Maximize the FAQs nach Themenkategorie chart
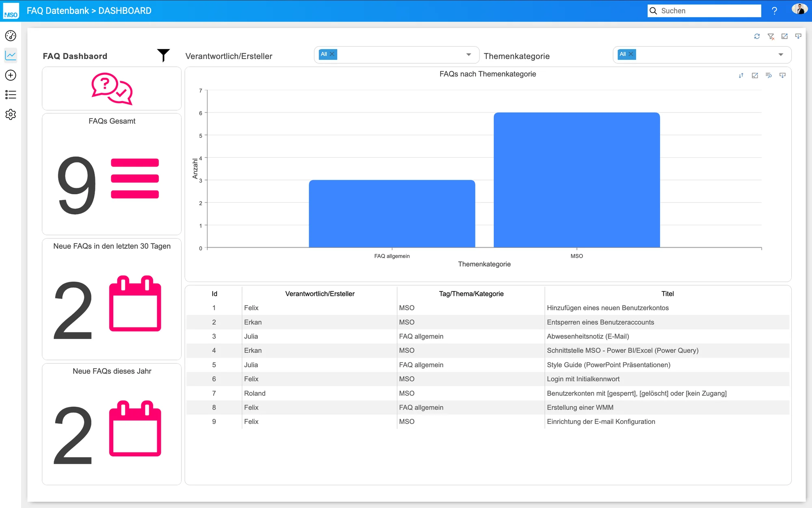812x508 pixels. 755,76
